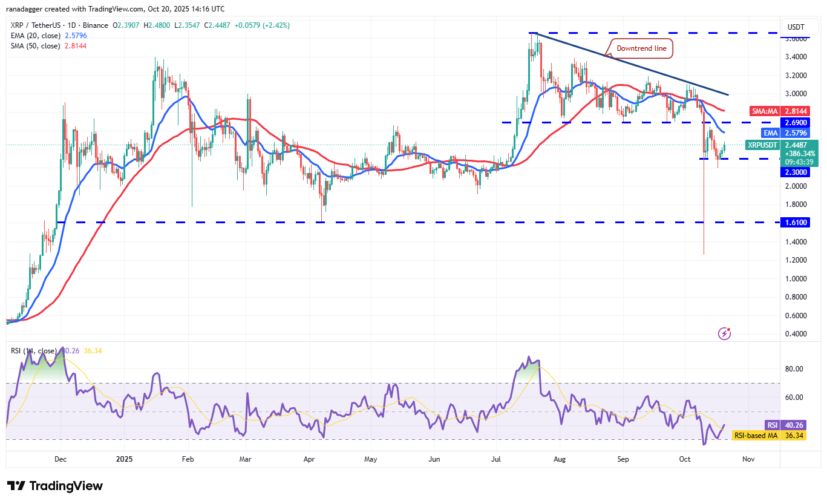This screenshot has height=504, width=827.
Task: Select the 2.3000 support level label
Action: tap(796, 172)
